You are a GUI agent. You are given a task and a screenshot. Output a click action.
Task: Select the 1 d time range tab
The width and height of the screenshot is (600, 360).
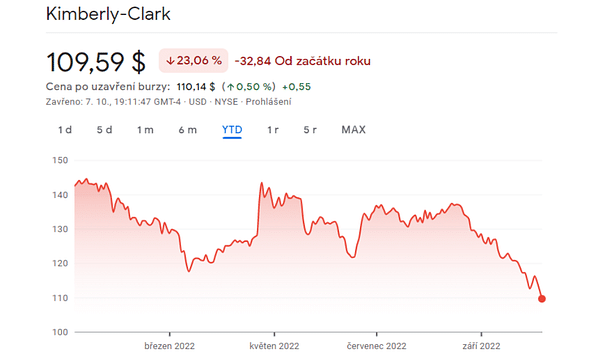[x=65, y=130]
